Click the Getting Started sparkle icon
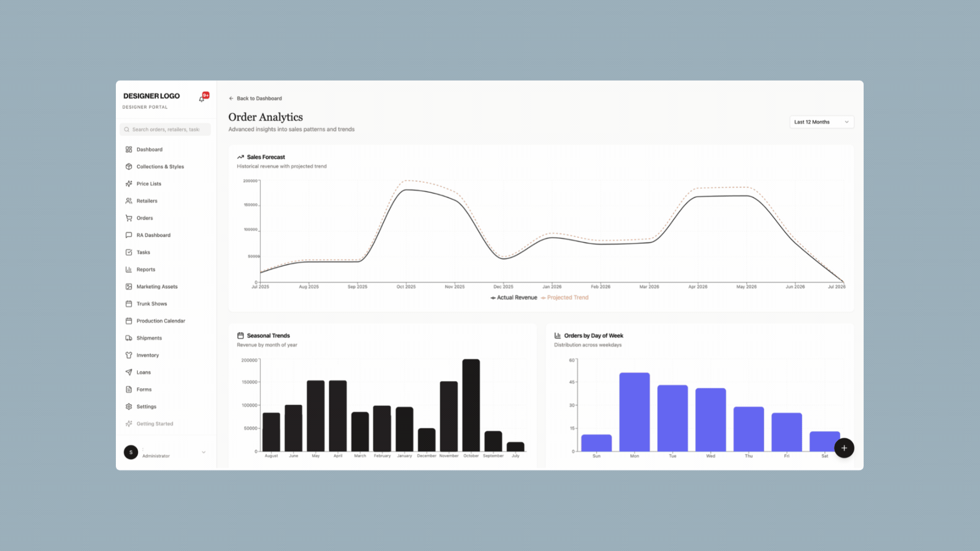The height and width of the screenshot is (551, 980). pos(129,424)
